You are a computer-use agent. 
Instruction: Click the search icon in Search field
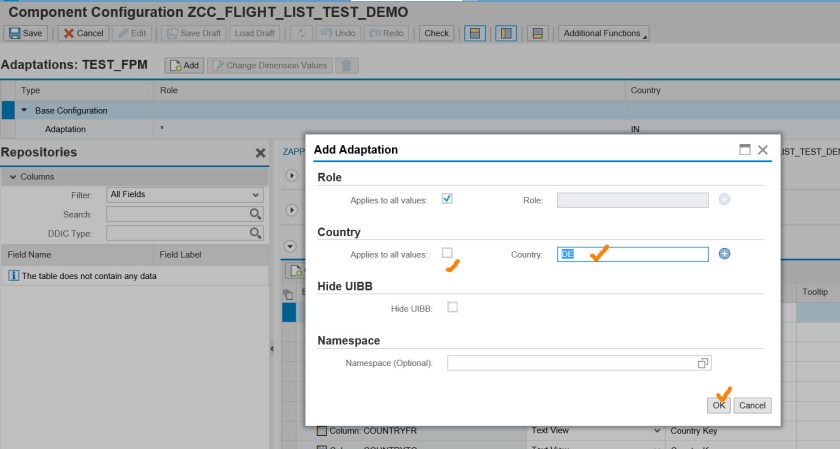pos(255,214)
